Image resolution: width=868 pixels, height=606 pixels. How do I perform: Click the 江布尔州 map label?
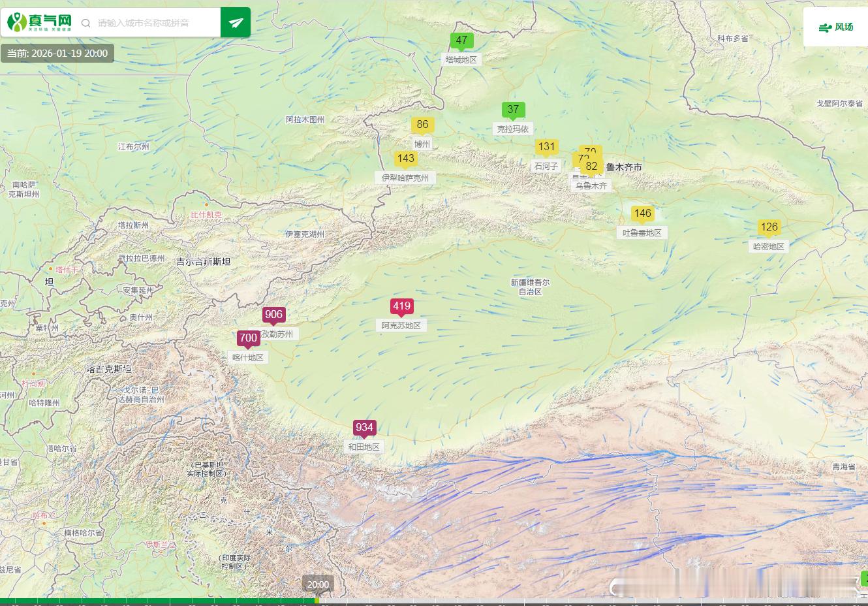coord(134,147)
